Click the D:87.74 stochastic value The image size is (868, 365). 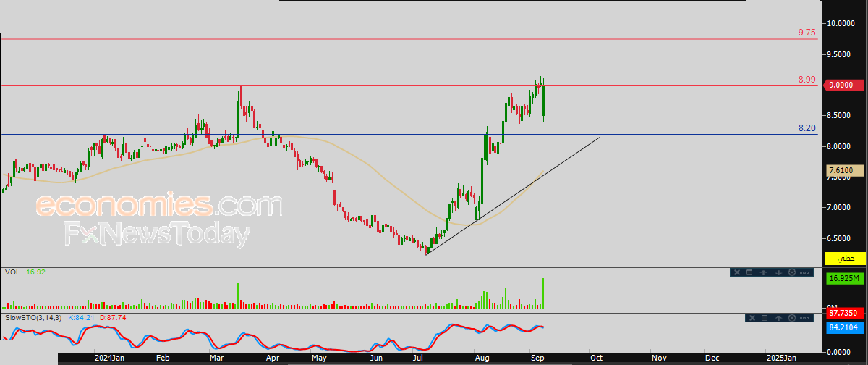point(111,318)
